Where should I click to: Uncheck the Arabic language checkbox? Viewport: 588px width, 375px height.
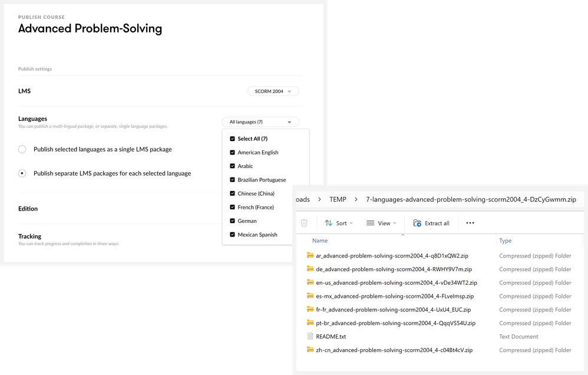click(x=232, y=166)
